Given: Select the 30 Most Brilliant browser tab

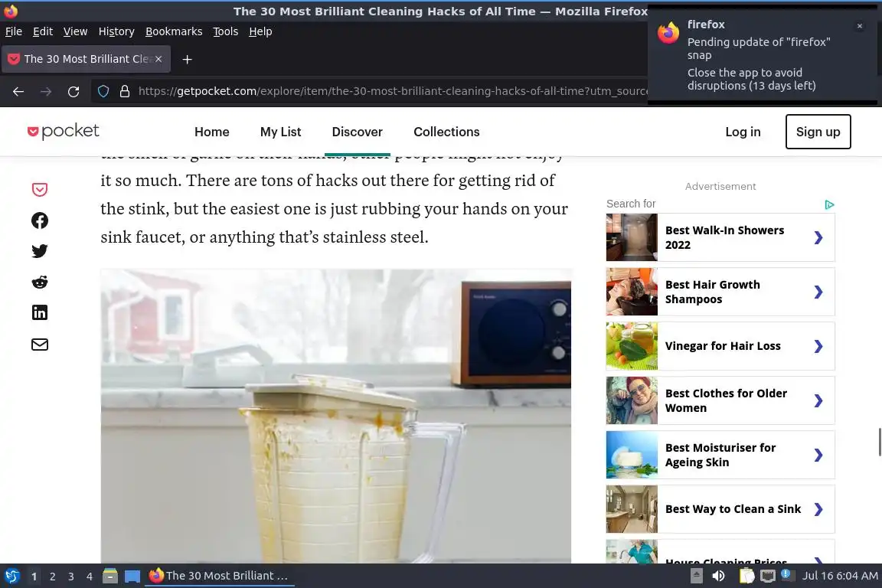Looking at the screenshot, I should tap(86, 59).
